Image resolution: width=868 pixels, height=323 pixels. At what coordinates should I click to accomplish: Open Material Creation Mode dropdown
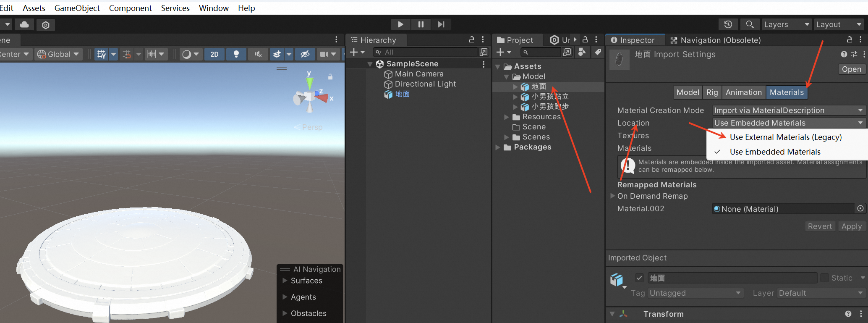[789, 110]
